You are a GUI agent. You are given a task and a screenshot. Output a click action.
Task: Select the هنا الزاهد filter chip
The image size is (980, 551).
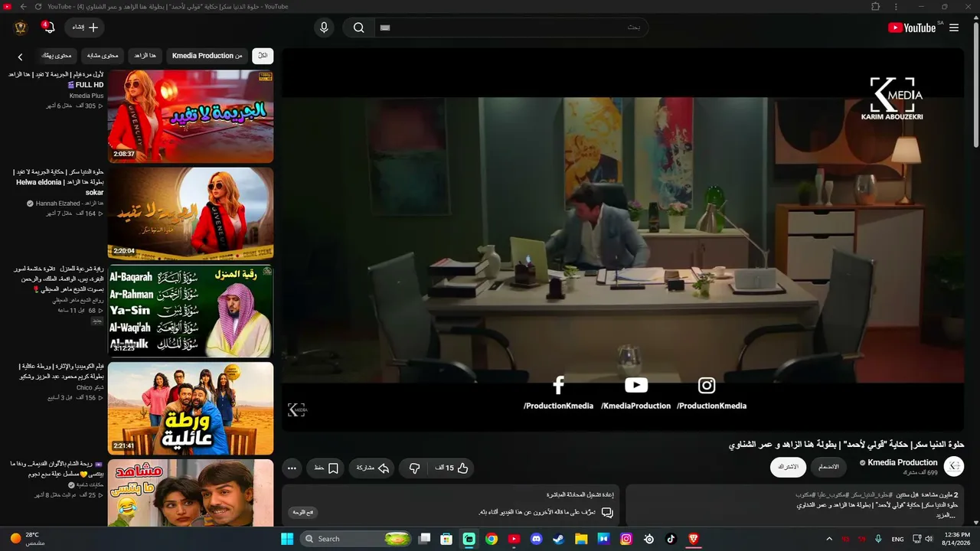pyautogui.click(x=145, y=56)
